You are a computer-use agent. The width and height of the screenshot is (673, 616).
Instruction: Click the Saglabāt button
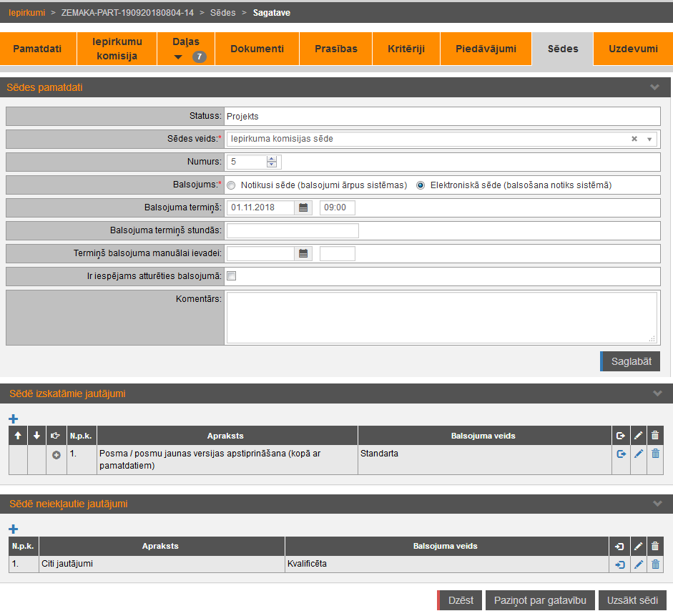point(630,361)
